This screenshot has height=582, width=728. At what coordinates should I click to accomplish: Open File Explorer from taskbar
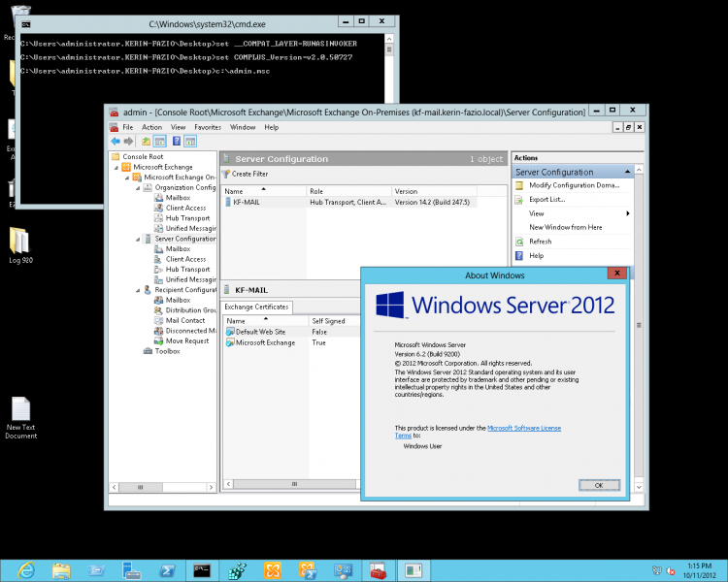pos(61,570)
